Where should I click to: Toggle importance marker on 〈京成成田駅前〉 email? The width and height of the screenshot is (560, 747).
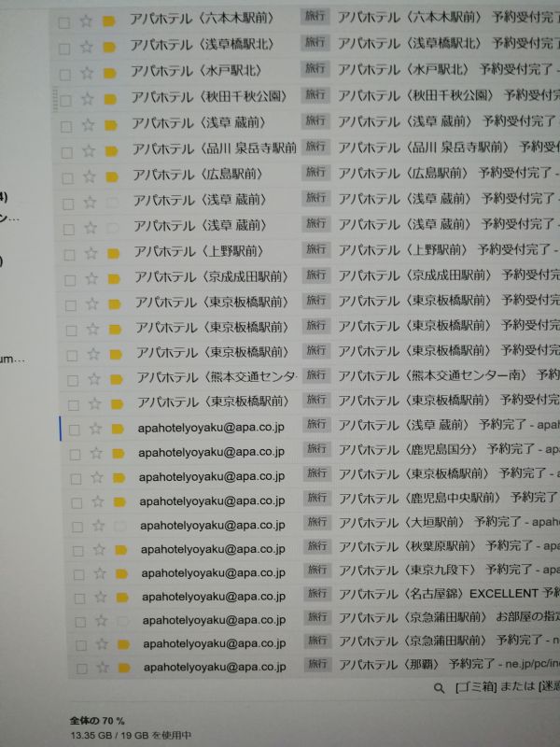click(x=114, y=278)
